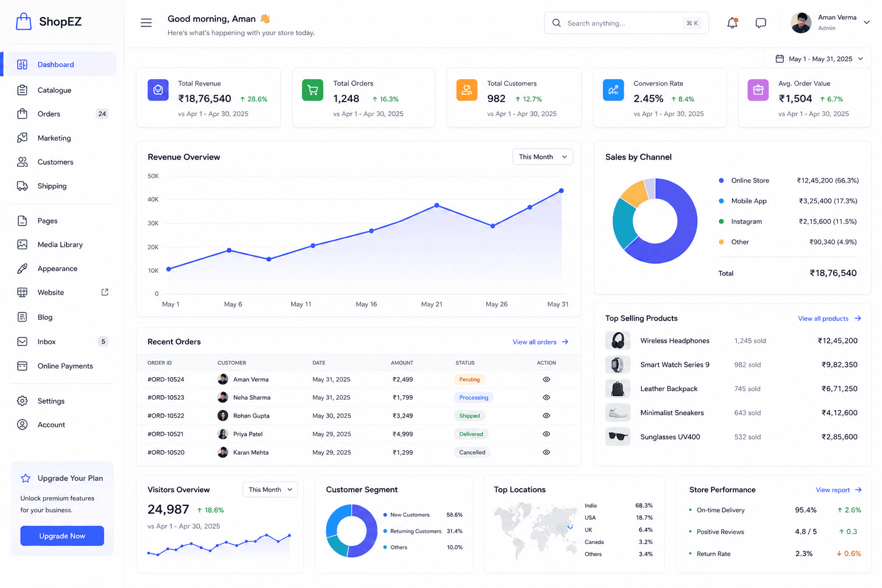
Task: Click the Marketing sidebar icon
Action: click(x=22, y=138)
